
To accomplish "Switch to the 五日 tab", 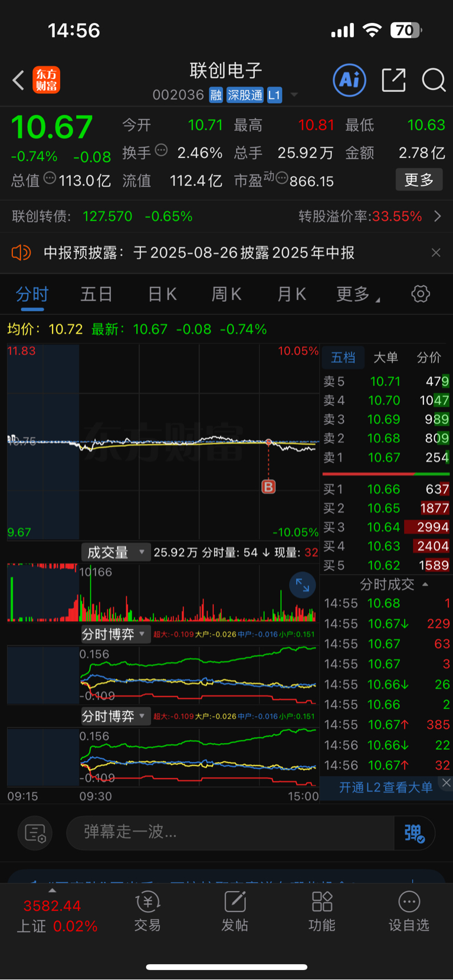I will [96, 294].
